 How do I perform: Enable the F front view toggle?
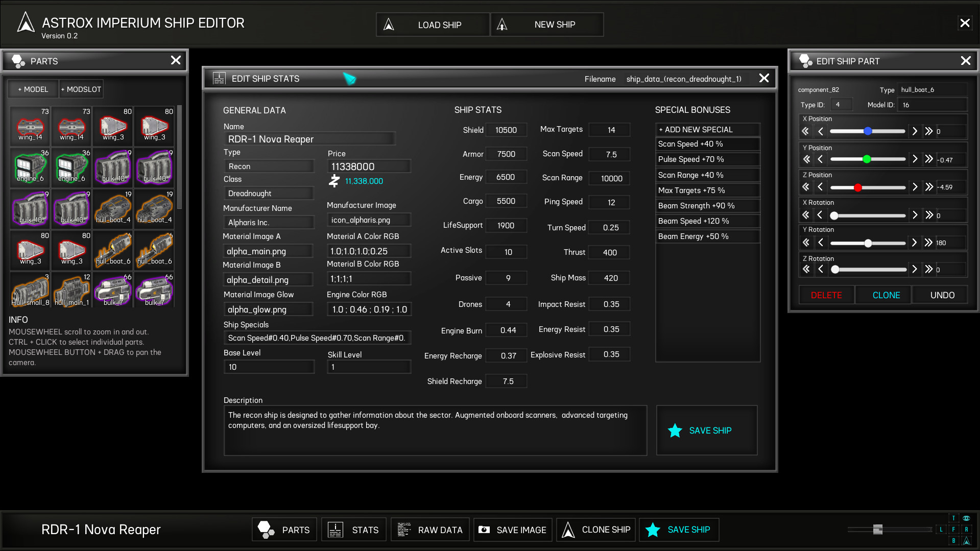coord(953,530)
